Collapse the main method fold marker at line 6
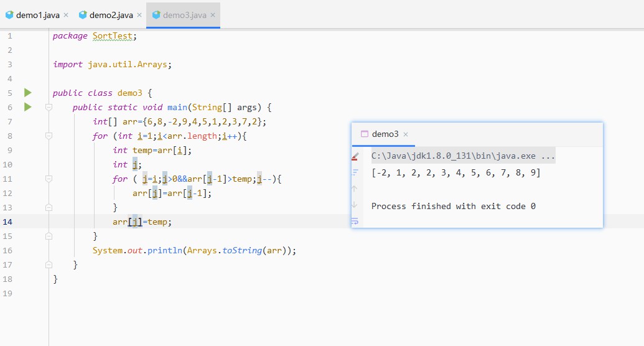 (x=49, y=107)
